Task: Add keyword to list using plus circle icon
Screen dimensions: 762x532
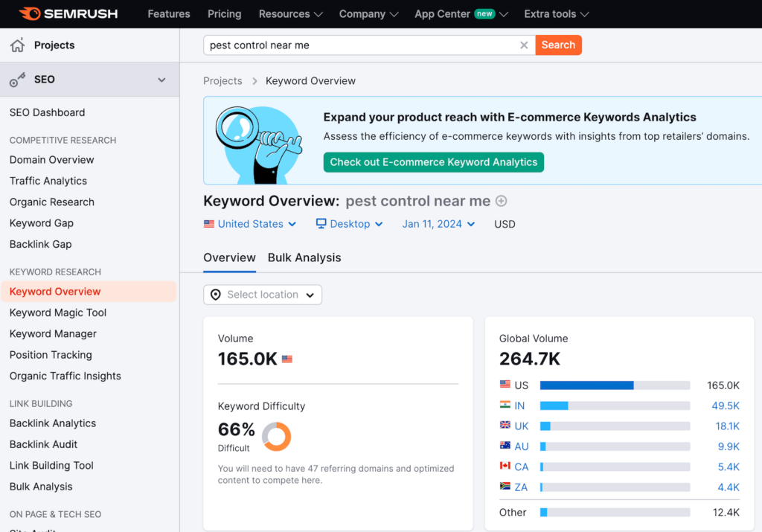Action: 501,201
